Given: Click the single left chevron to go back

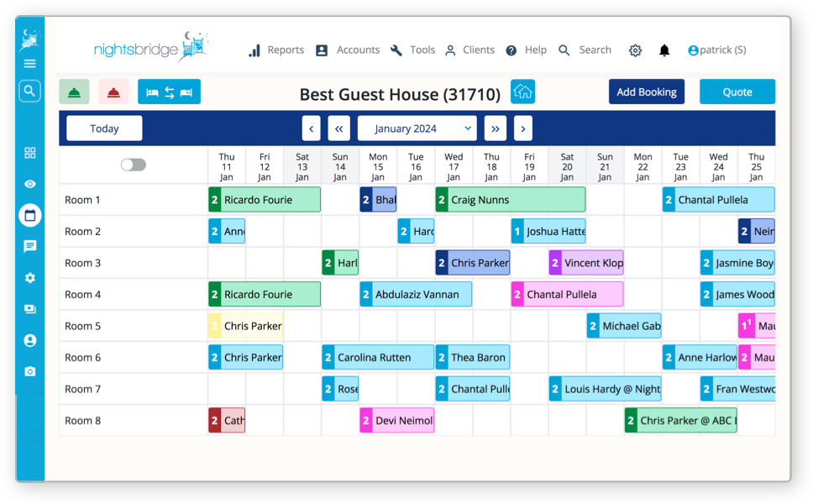Looking at the screenshot, I should pyautogui.click(x=311, y=128).
